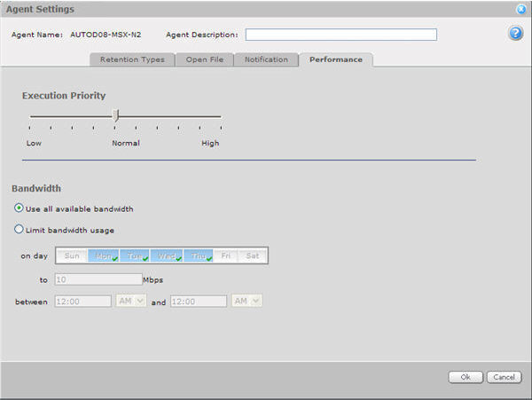Switch to the Retention Types tab

click(x=131, y=59)
